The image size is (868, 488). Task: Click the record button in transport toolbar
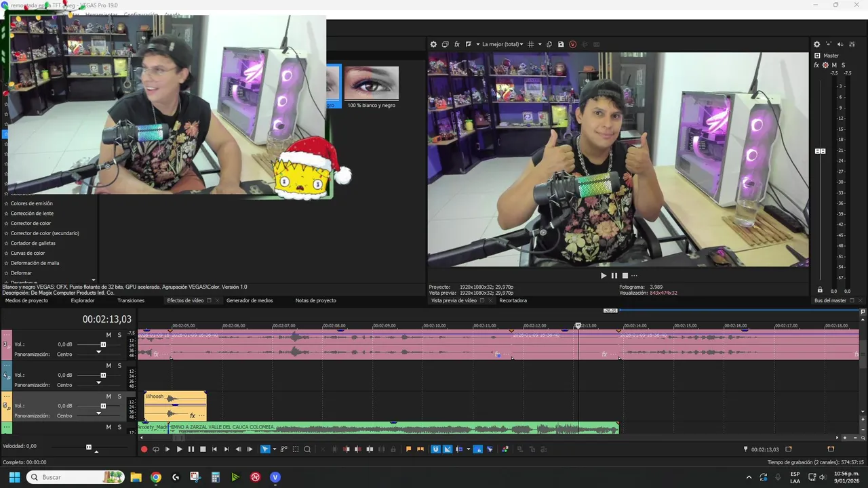pyautogui.click(x=144, y=449)
